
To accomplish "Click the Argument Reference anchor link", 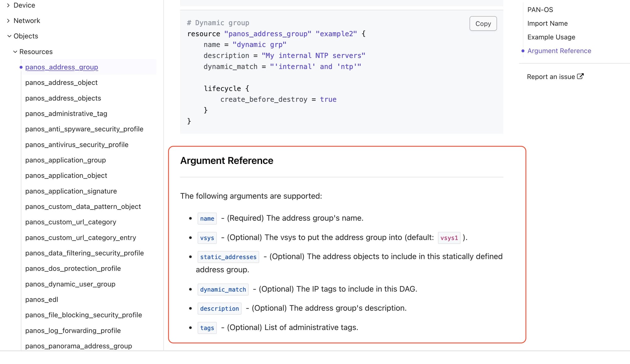I will (x=559, y=51).
